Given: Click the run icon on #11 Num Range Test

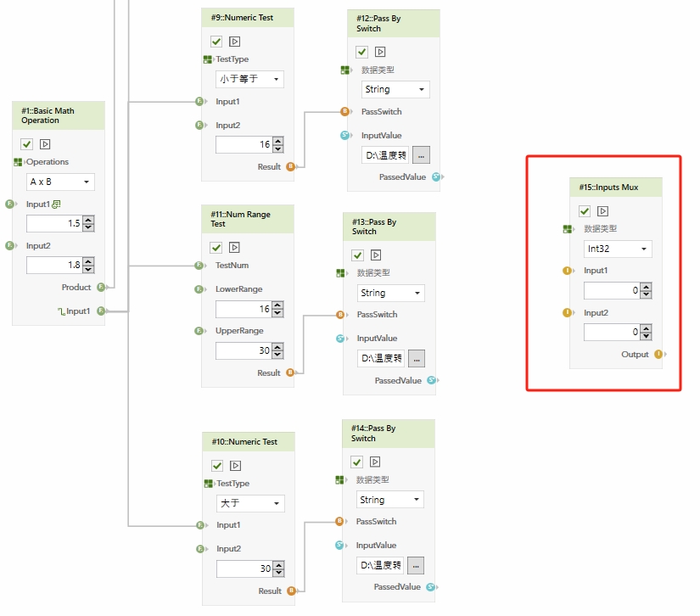Looking at the screenshot, I should (x=235, y=247).
